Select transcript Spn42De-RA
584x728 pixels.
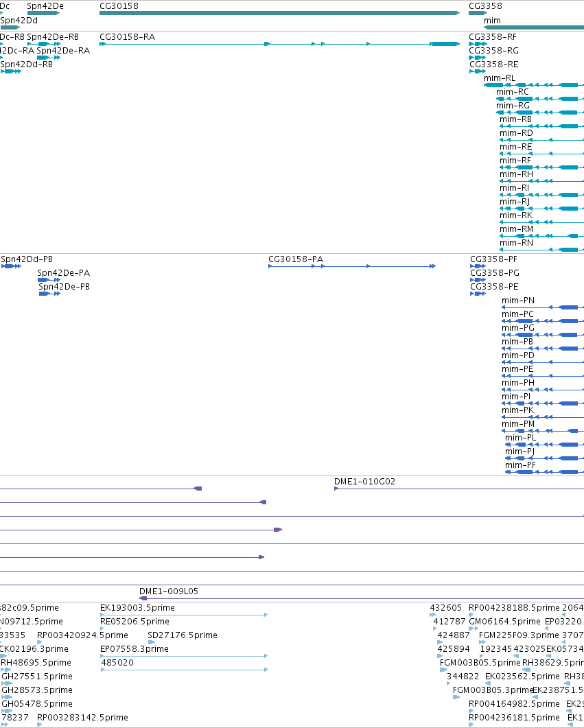(x=63, y=50)
